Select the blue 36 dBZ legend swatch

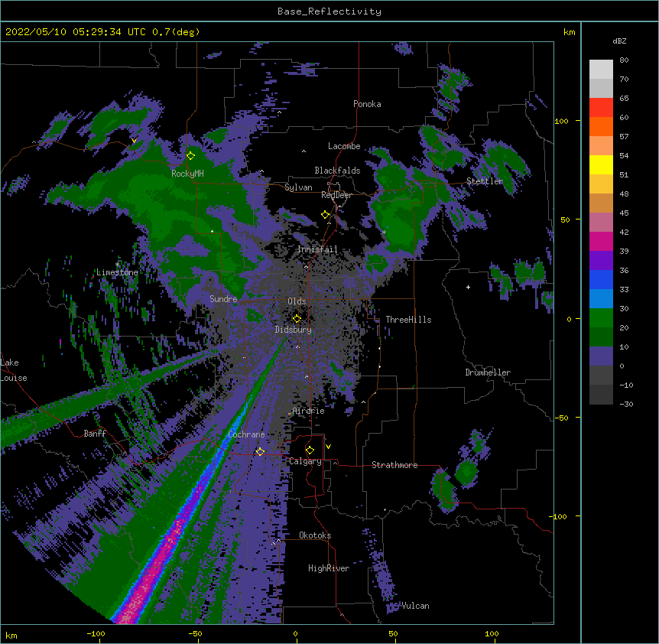coord(601,279)
